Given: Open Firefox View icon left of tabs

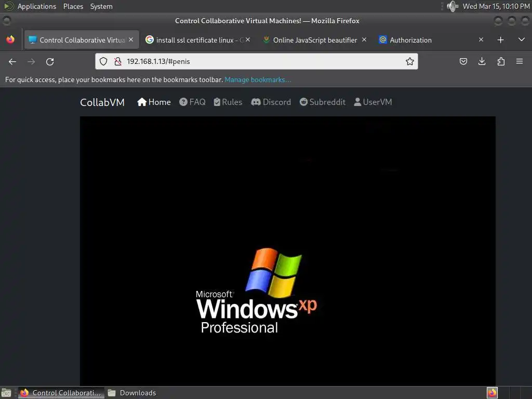Looking at the screenshot, I should [x=10, y=39].
